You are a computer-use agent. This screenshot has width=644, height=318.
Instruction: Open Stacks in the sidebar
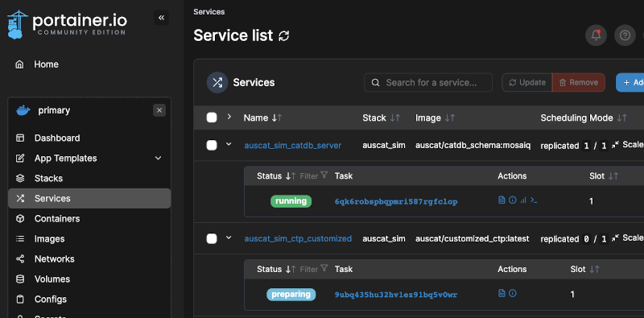tap(89, 178)
